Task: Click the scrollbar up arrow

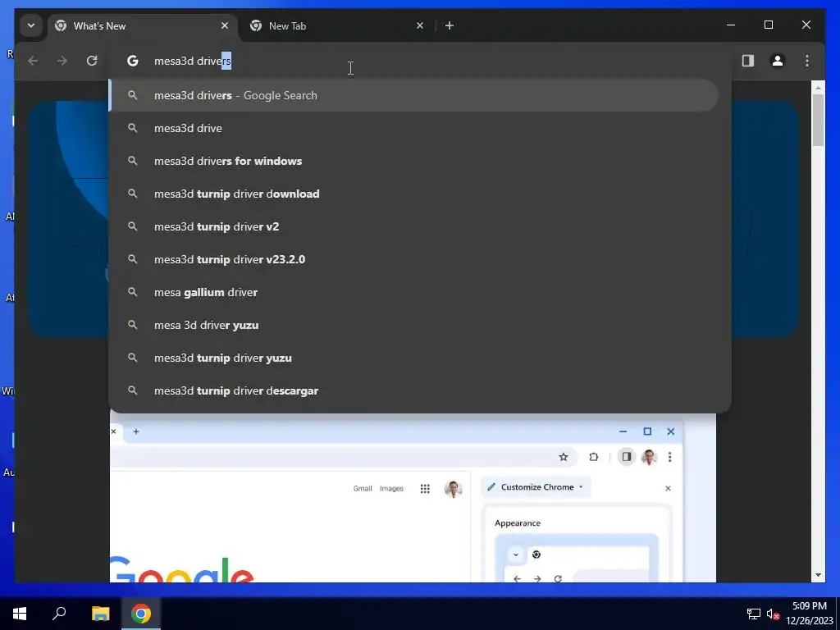Action: pos(818,87)
